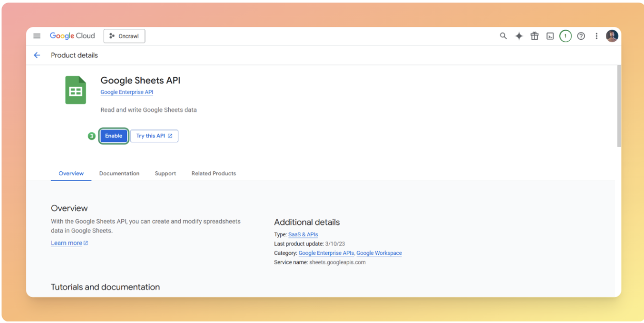Open Gemini AI assistant sparkle icon
This screenshot has width=644, height=323.
[519, 36]
